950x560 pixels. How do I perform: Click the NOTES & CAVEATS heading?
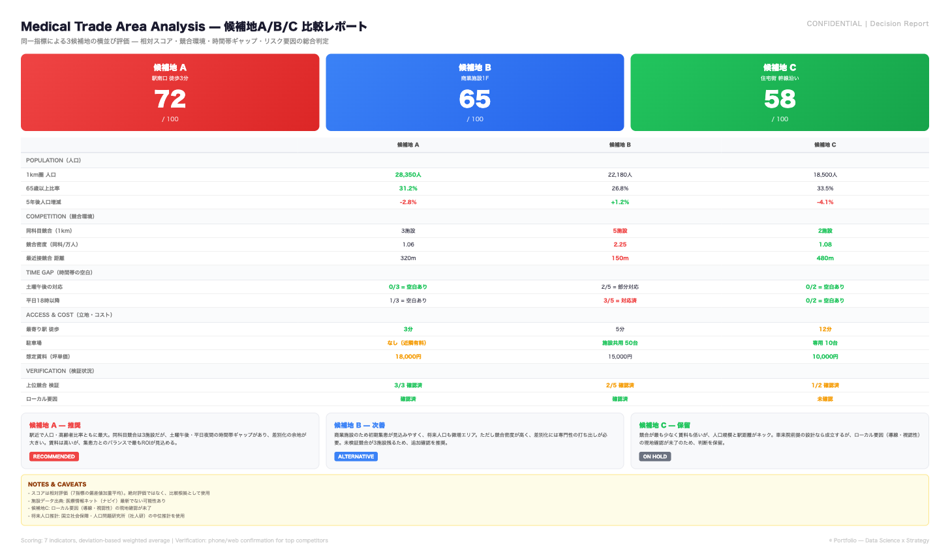tap(57, 484)
